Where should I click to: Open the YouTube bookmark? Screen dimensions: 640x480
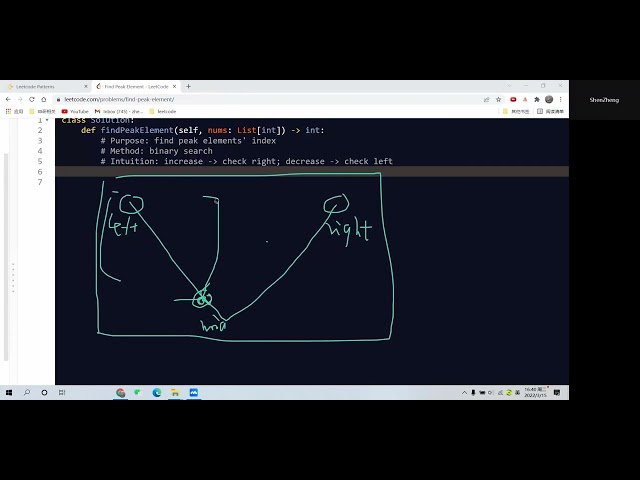click(x=75, y=111)
